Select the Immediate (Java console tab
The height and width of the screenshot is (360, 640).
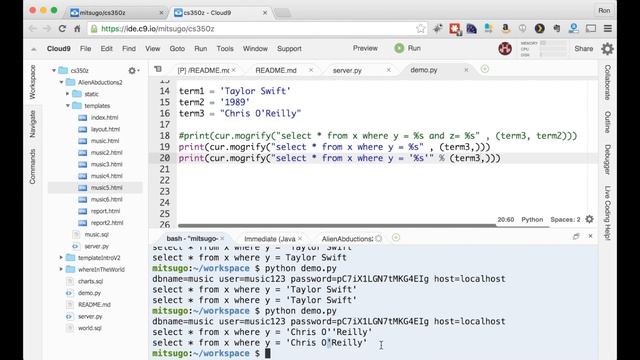pyautogui.click(x=269, y=239)
